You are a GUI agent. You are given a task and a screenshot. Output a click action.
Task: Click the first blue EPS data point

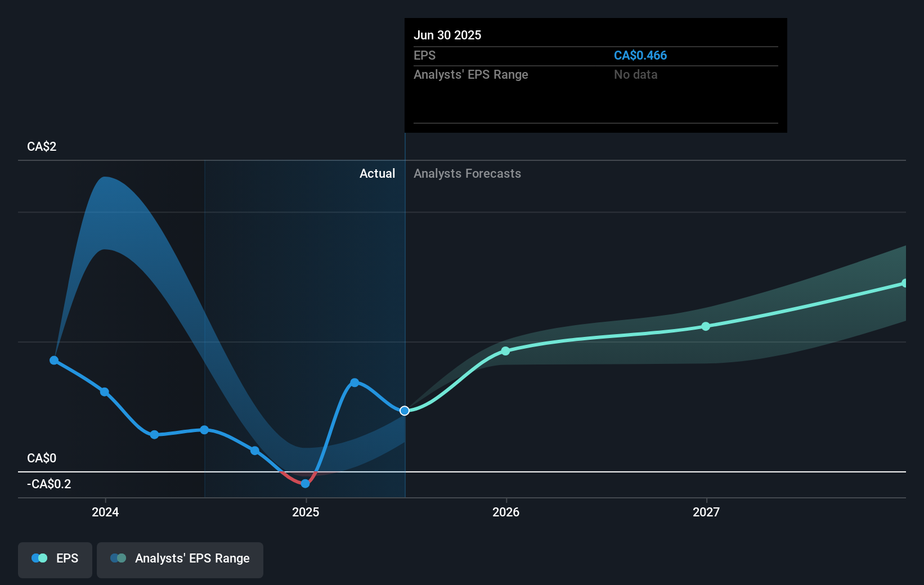[53, 361]
